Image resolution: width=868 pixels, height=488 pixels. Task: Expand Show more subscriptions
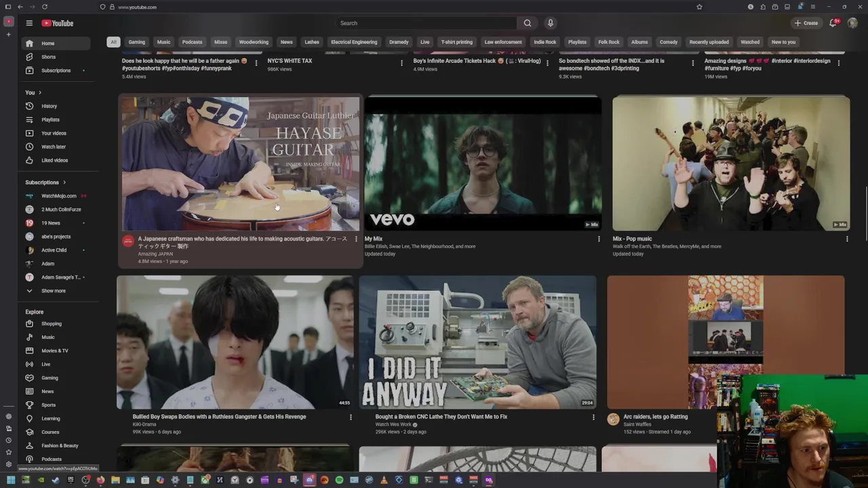tap(54, 291)
